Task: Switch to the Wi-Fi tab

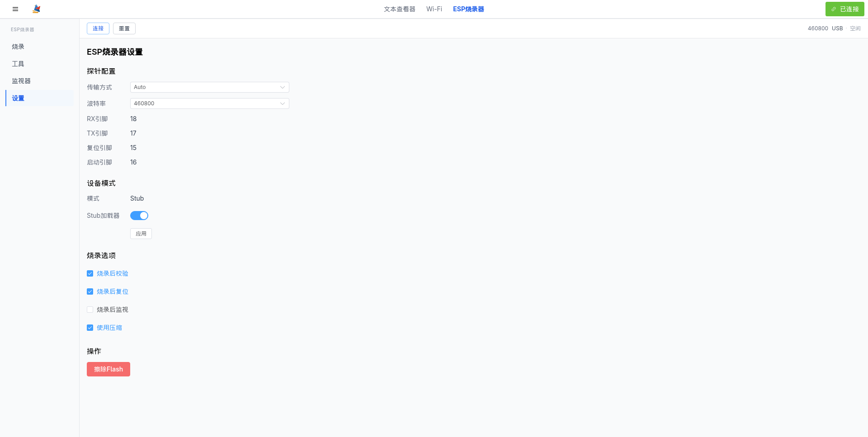Action: tap(434, 9)
